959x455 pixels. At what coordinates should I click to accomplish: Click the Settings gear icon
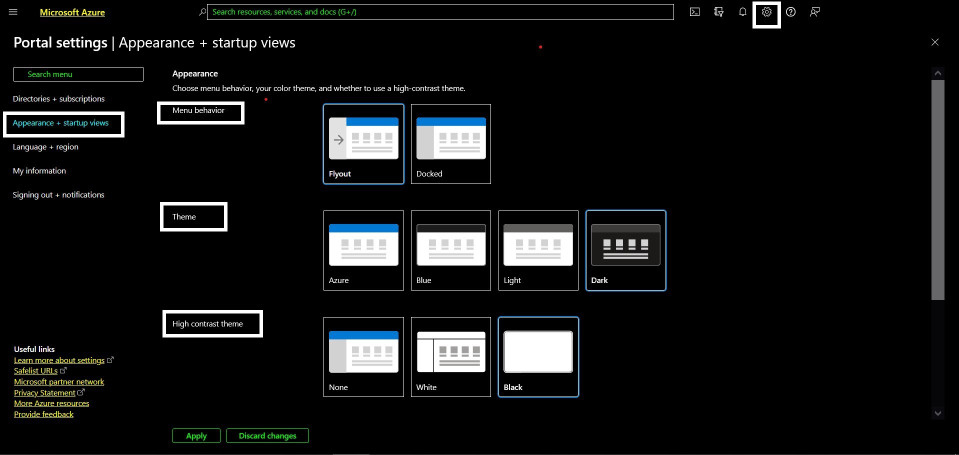click(x=767, y=12)
